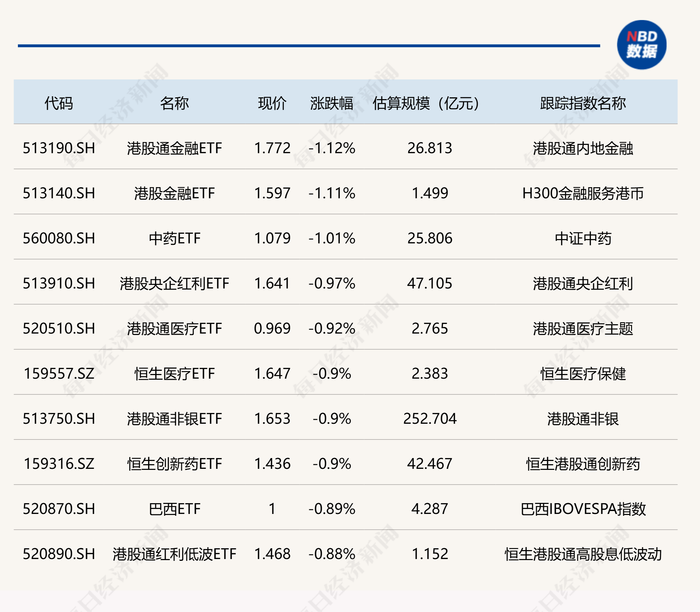
Task: Select 港股央企红利ETF in name column
Action: coord(174,283)
